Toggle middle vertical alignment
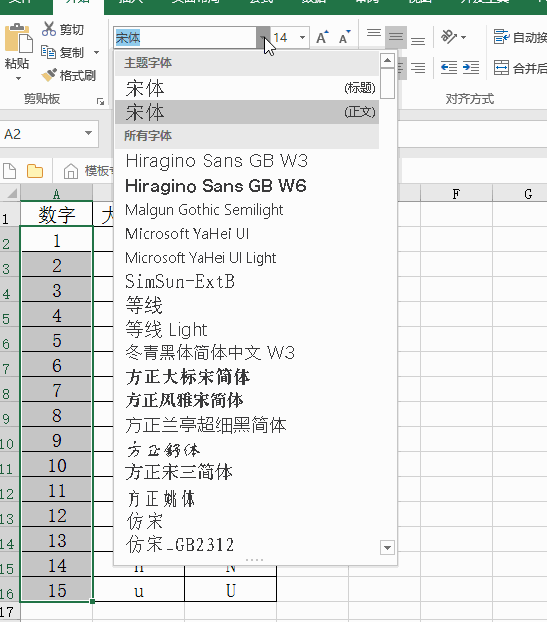Screen dimensions: 547x622 point(395,37)
